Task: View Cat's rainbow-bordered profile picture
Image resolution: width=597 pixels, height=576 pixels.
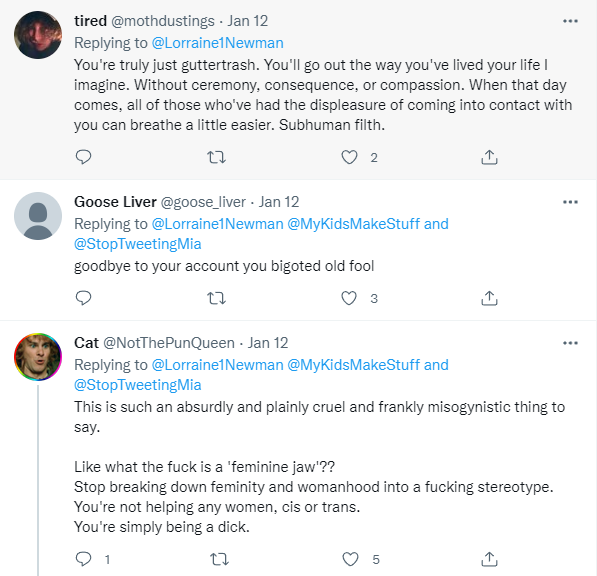Action: tap(38, 357)
